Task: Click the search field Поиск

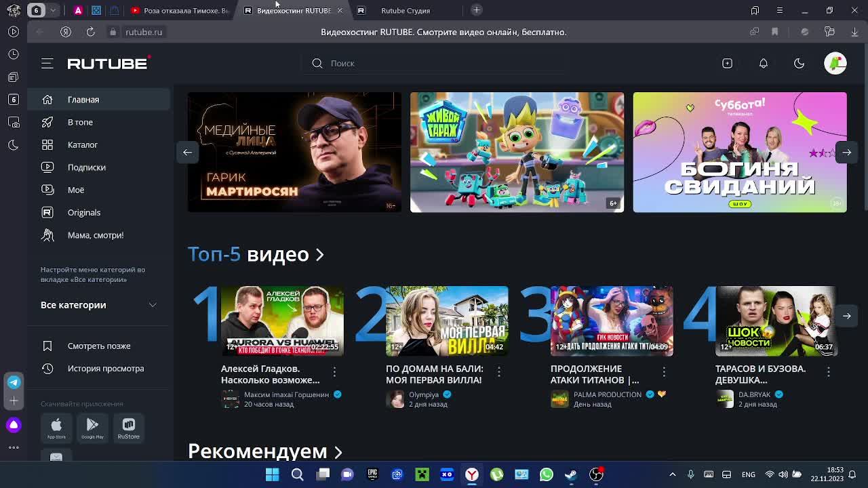Action: click(434, 63)
